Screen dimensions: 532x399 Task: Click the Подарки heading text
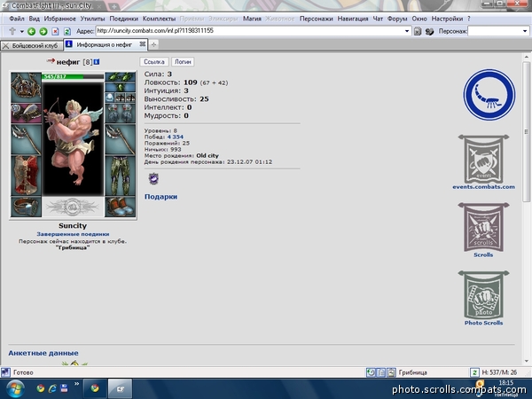click(160, 197)
